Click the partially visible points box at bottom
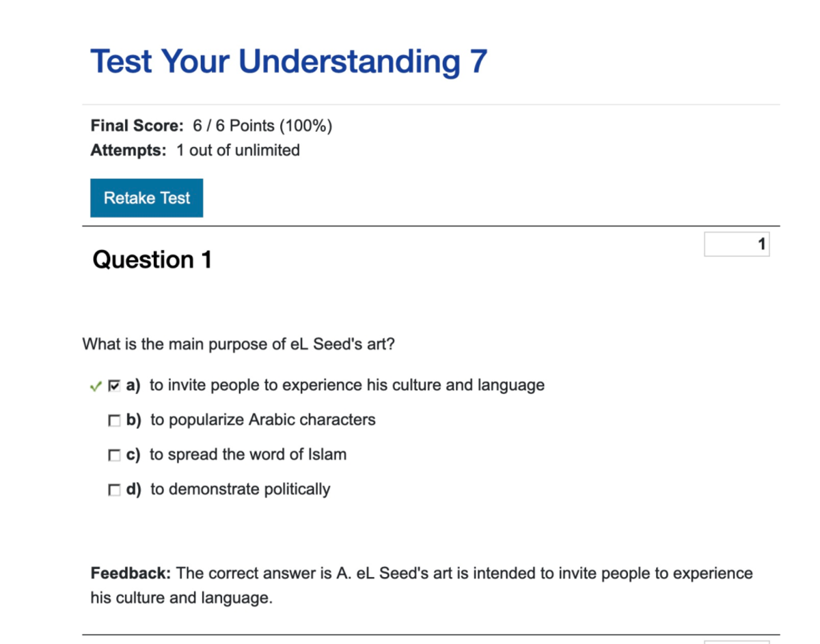 [x=736, y=641]
